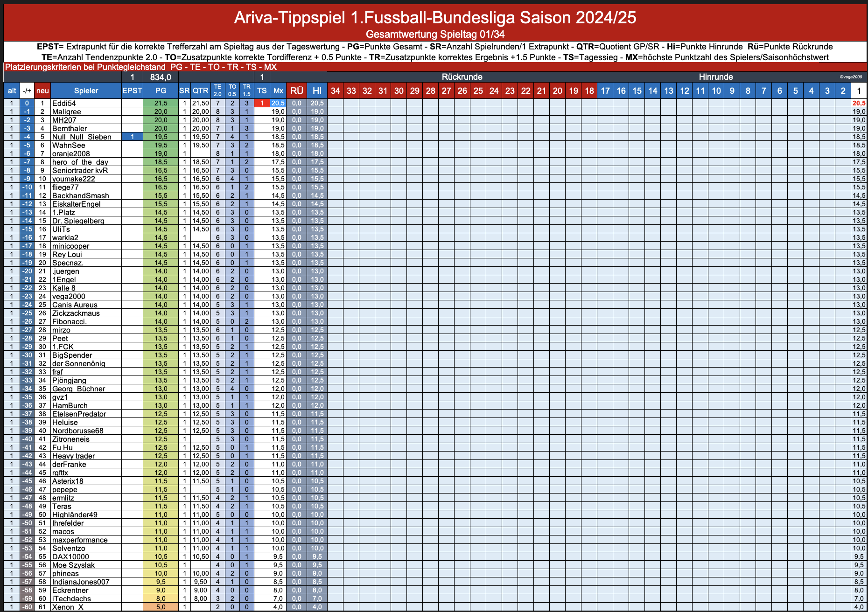The height and width of the screenshot is (612, 868).
Task: Click player 'Dr. Spiegelberg'
Action: point(78,221)
